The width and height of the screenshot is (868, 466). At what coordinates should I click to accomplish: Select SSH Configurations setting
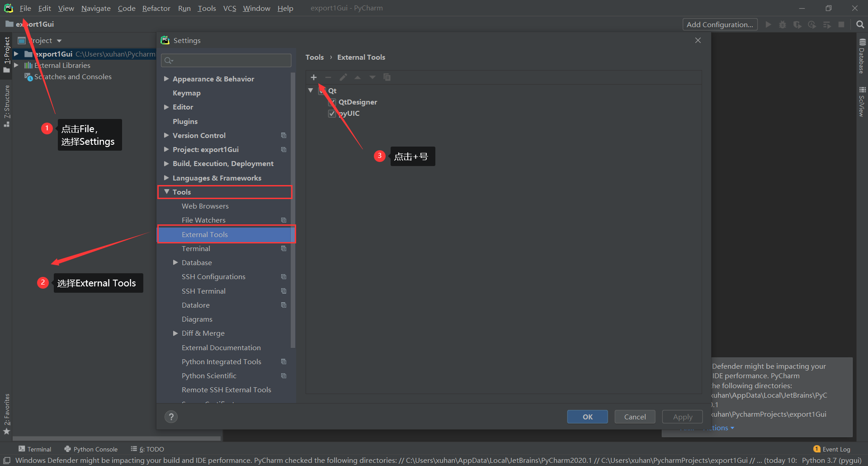coord(213,276)
